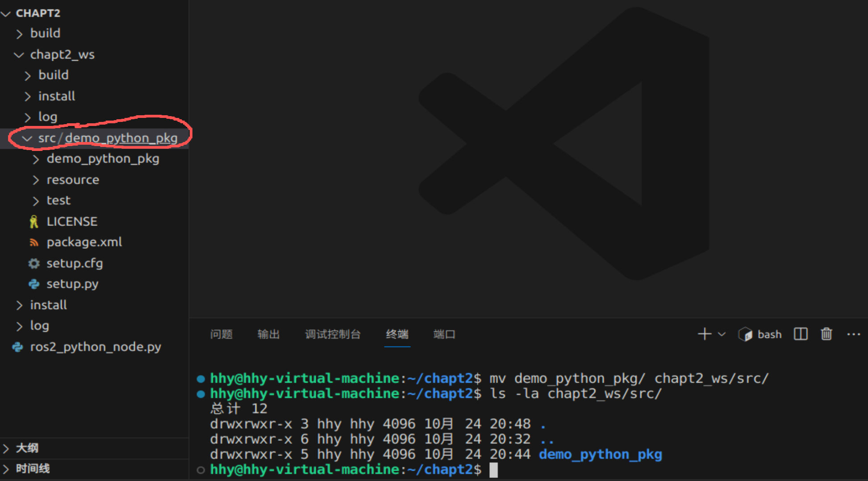The width and height of the screenshot is (868, 481).
Task: Open the 端口 panel tab
Action: 444,334
